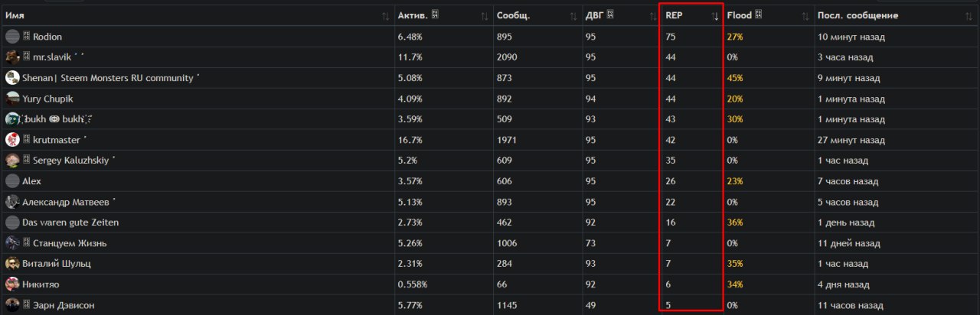
Task: Click sort arrows in the Имя column header
Action: tap(385, 16)
